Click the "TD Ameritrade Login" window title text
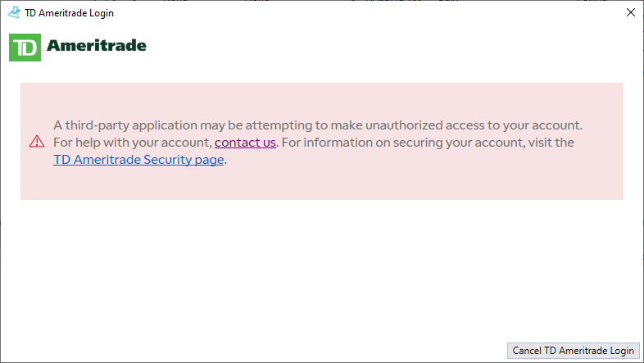The image size is (644, 363). coord(70,13)
